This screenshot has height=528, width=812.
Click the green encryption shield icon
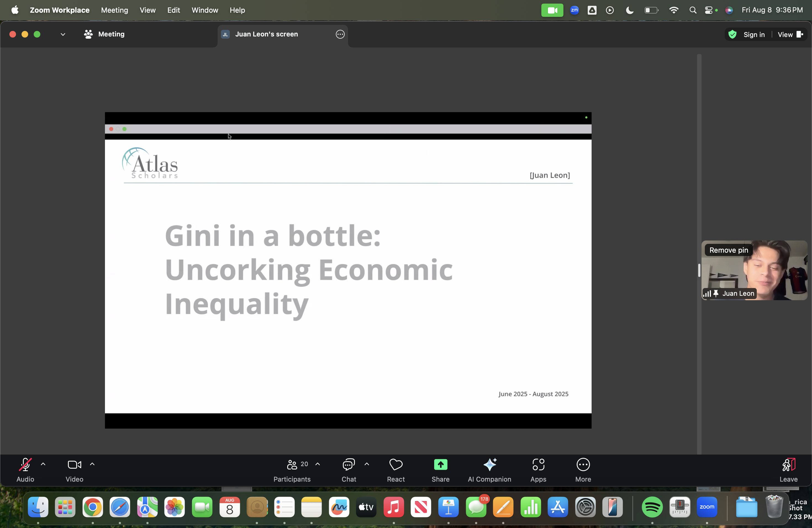click(732, 35)
